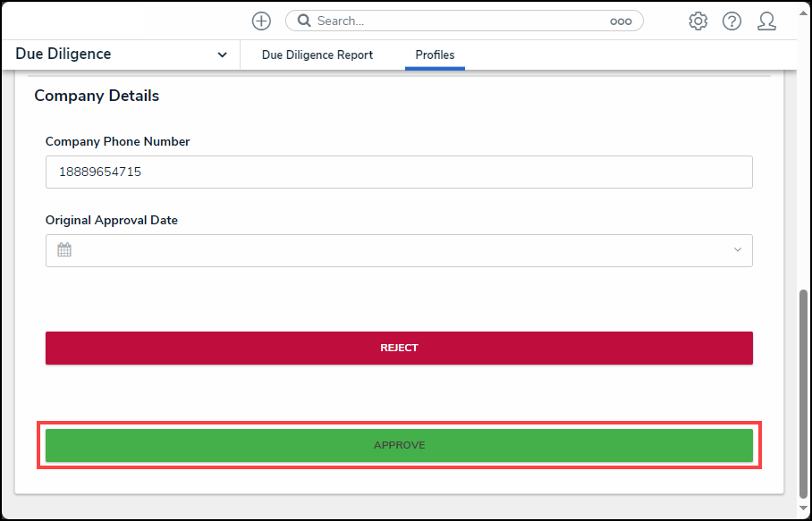Click the plus create-new icon
812x521 pixels.
(x=261, y=21)
